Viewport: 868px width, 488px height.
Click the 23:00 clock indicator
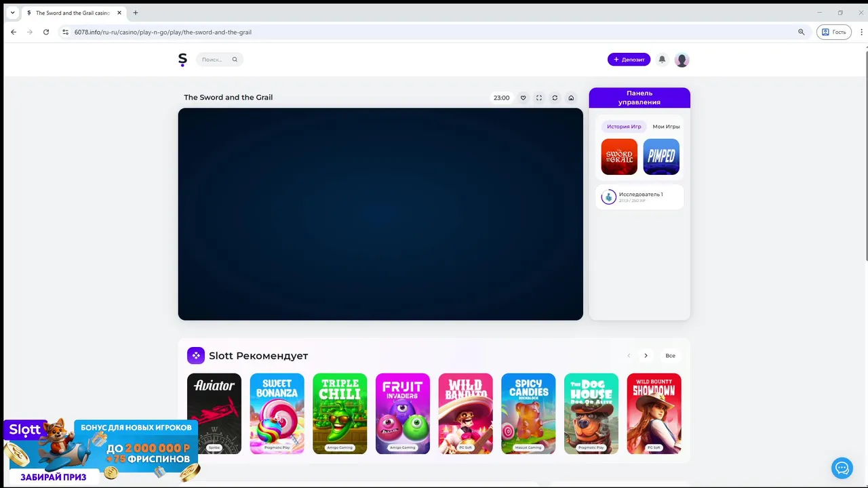coord(501,98)
